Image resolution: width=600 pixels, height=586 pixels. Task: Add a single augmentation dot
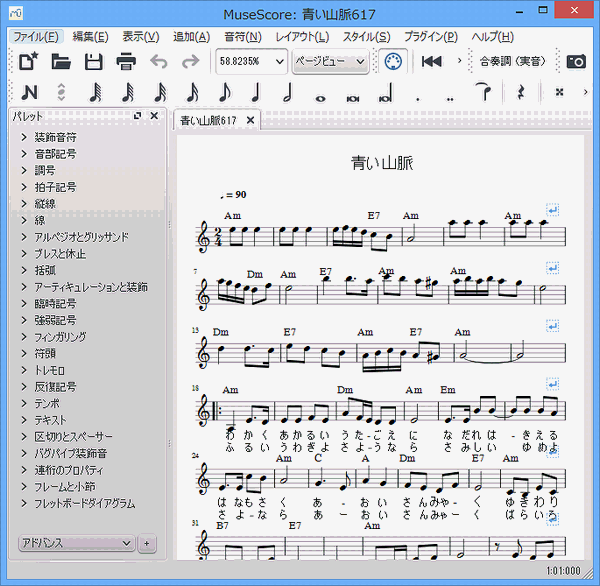[417, 99]
